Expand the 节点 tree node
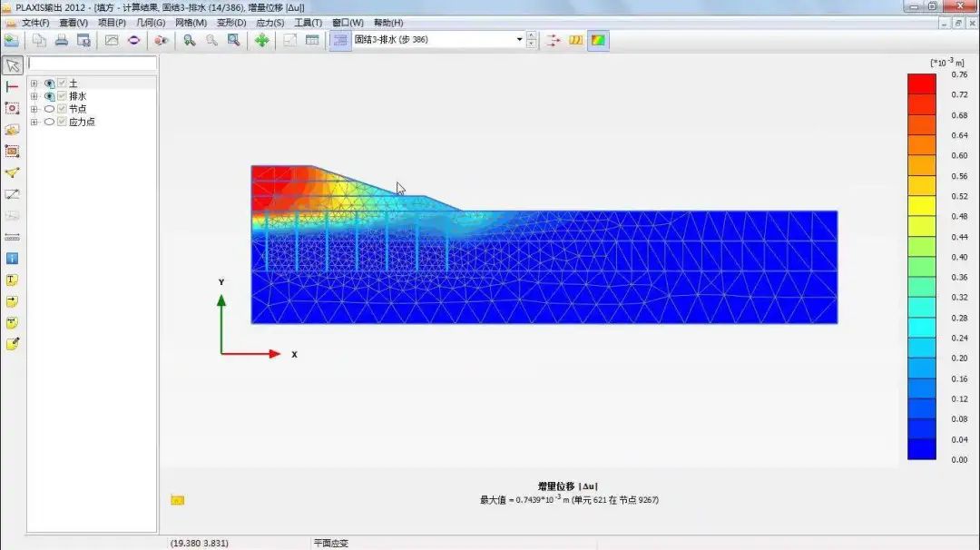Viewport: 980px width, 550px height. (x=34, y=109)
